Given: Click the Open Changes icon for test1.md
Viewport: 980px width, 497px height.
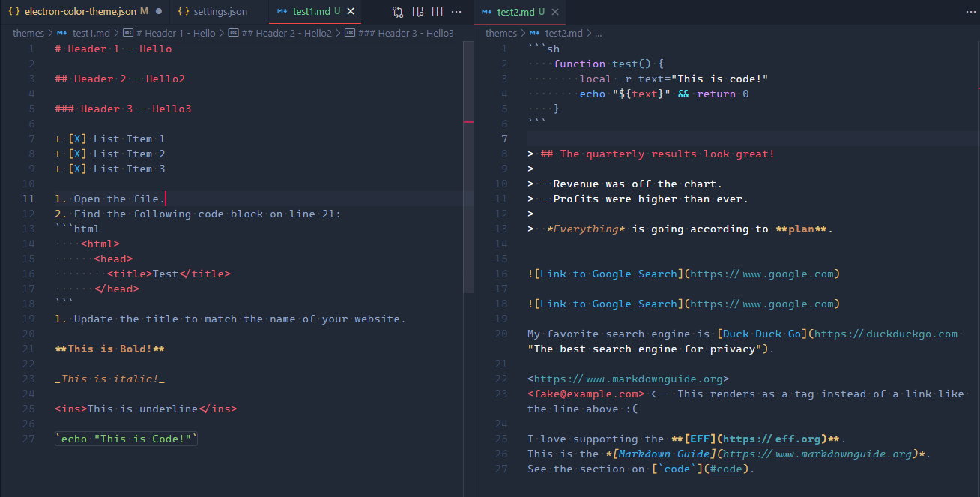Looking at the screenshot, I should (x=396, y=12).
